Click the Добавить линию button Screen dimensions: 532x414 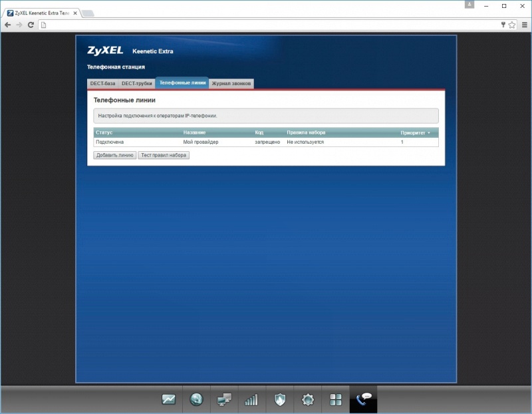[x=114, y=155]
